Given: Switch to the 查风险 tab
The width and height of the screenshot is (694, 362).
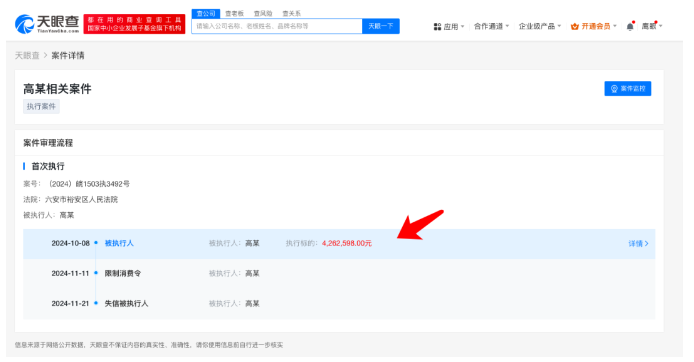Looking at the screenshot, I should click(x=263, y=13).
